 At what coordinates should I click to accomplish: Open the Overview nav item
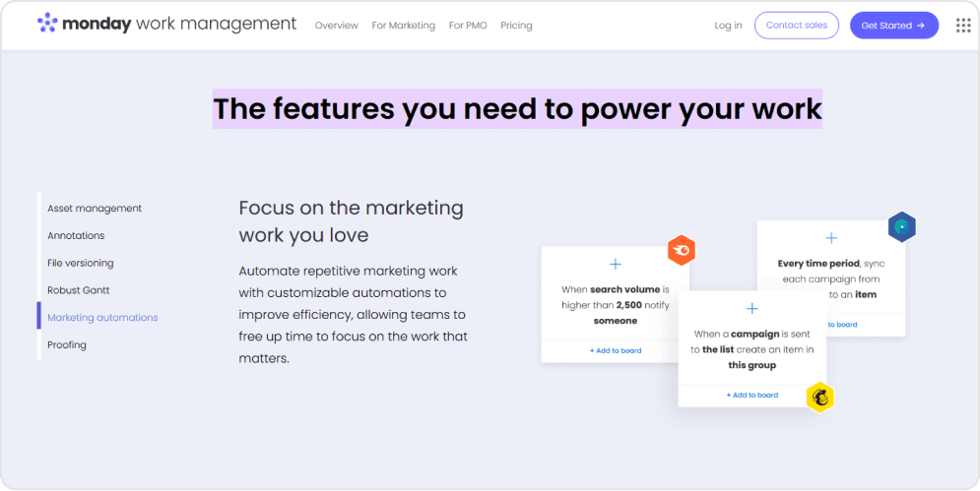pos(336,26)
